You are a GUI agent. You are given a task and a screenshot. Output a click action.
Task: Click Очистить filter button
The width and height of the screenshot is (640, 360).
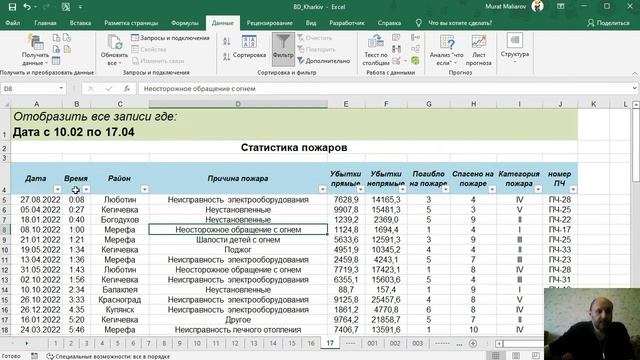point(314,38)
